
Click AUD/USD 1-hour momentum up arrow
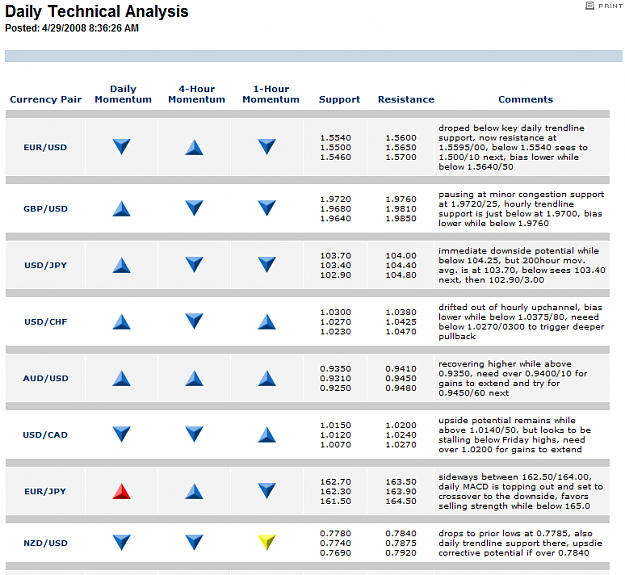(x=267, y=378)
